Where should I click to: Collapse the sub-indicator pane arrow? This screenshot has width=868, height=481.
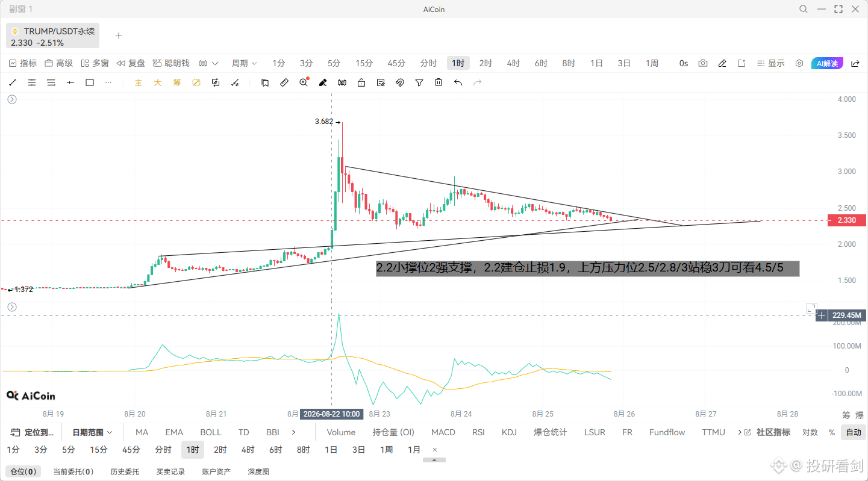(12, 308)
